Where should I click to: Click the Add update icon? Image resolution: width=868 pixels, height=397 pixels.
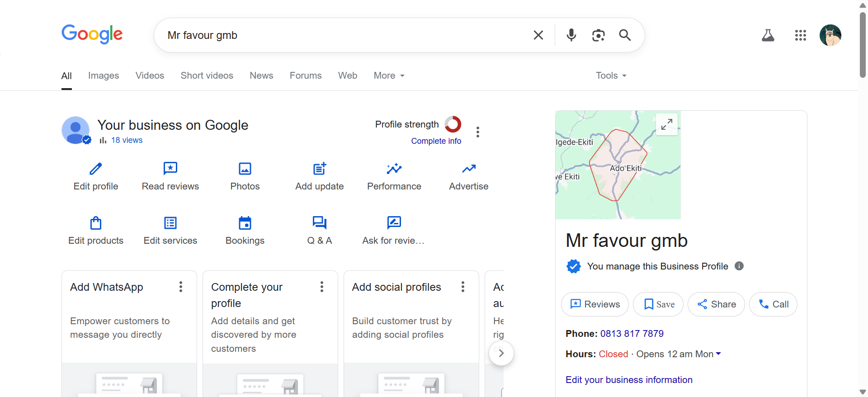point(320,169)
